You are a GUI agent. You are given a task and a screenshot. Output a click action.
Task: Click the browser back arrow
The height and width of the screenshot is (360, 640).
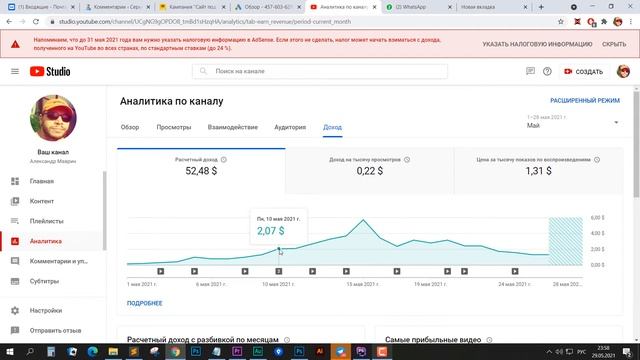pyautogui.click(x=9, y=22)
